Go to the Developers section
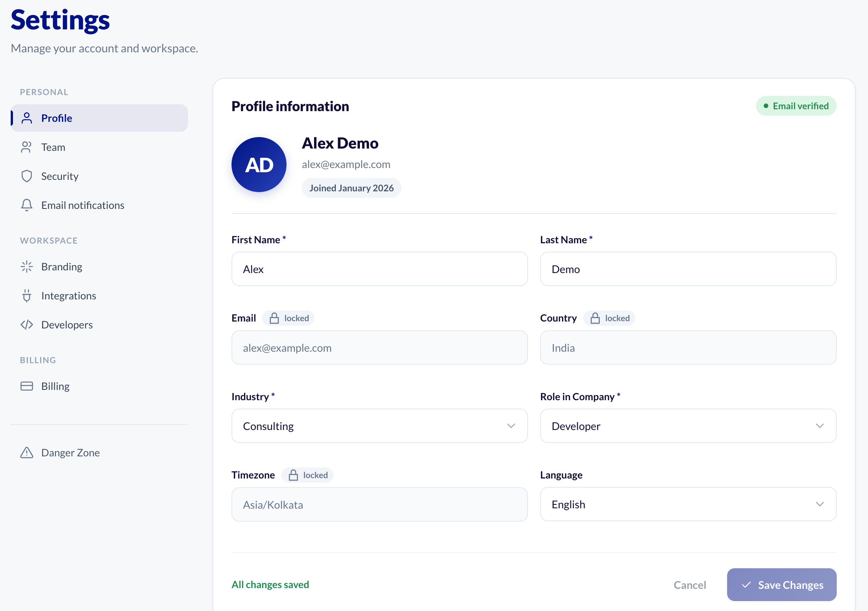The width and height of the screenshot is (868, 611). pyautogui.click(x=99, y=325)
